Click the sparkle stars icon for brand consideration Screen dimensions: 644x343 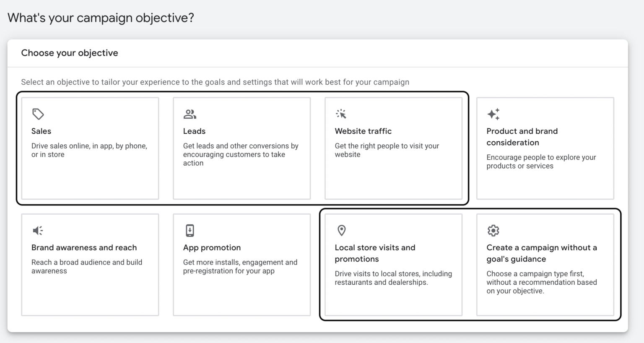click(x=493, y=114)
